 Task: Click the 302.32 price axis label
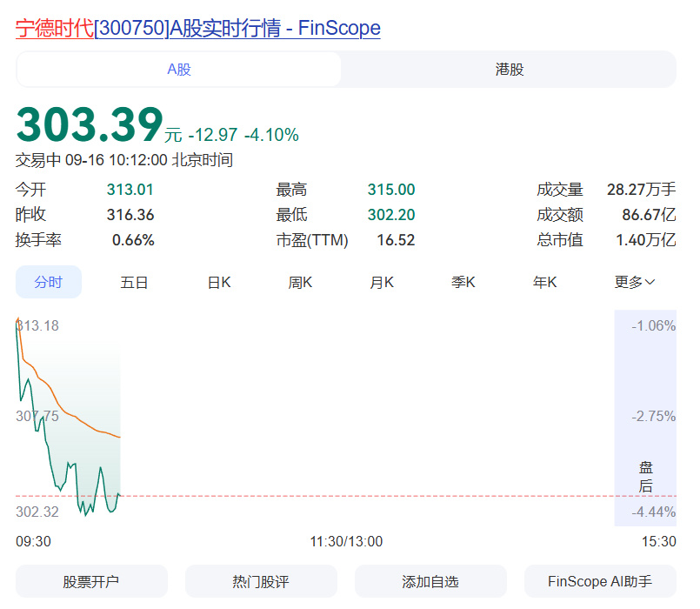37,512
